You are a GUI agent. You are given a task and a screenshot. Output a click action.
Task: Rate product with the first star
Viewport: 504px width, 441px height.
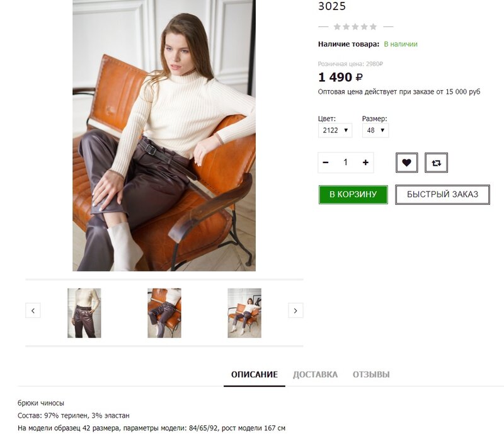point(337,26)
